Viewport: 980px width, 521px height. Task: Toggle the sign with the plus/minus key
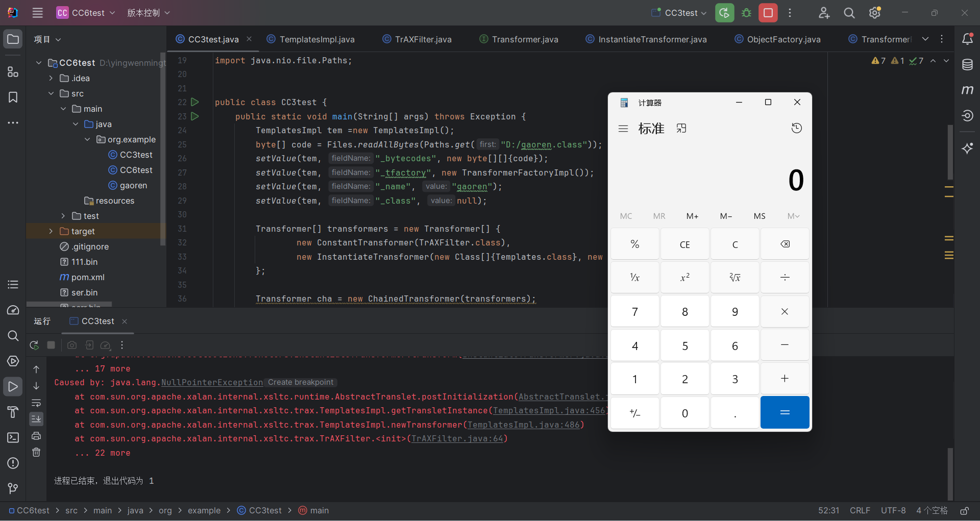[x=635, y=412]
